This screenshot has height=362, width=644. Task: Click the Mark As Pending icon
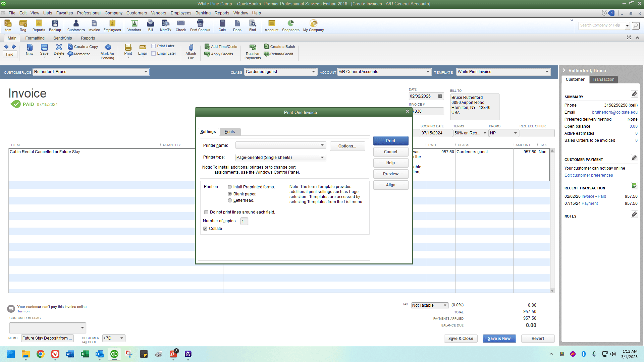tap(107, 52)
